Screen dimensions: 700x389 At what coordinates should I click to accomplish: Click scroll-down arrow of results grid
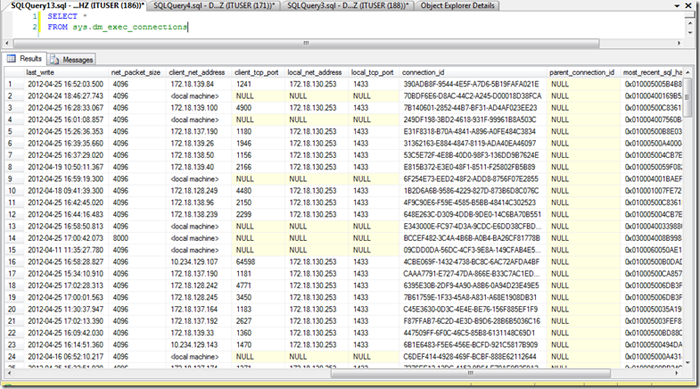pos(688,363)
